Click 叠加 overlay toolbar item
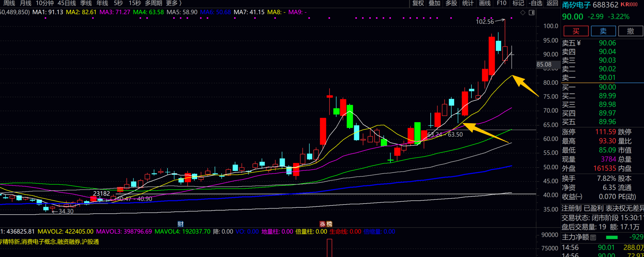 434,3
